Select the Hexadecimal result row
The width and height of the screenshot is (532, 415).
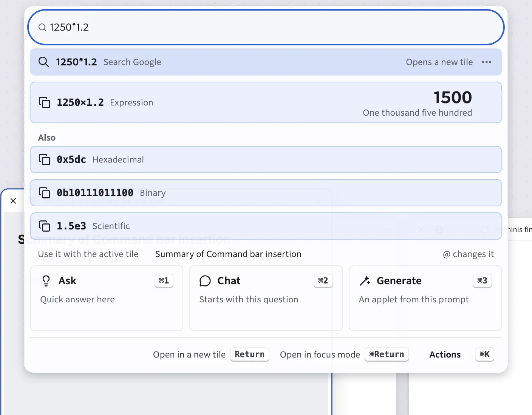coord(266,159)
